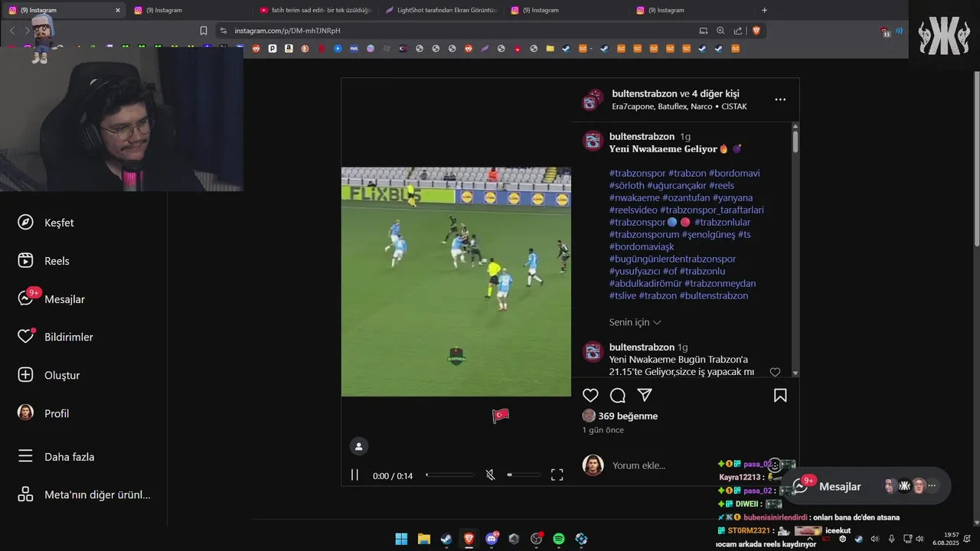Screen dimensions: 980x551
Task: Unmute the video speaker icon
Action: (490, 475)
